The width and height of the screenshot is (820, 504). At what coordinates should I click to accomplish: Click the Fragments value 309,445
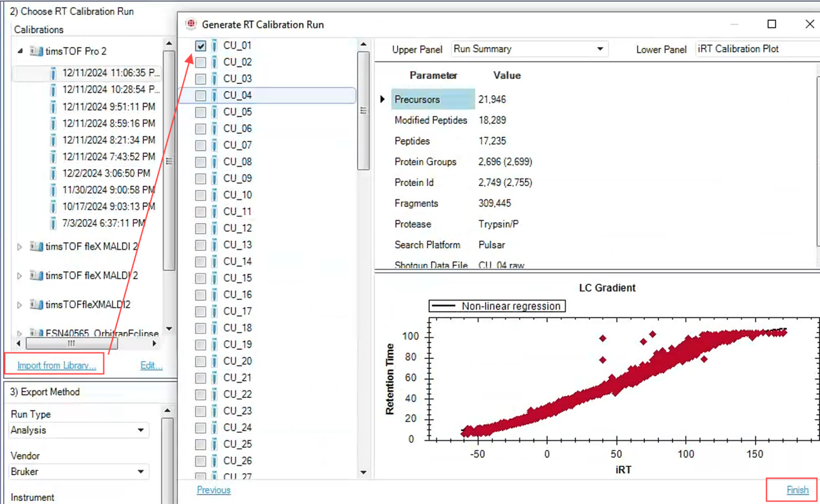(x=495, y=204)
